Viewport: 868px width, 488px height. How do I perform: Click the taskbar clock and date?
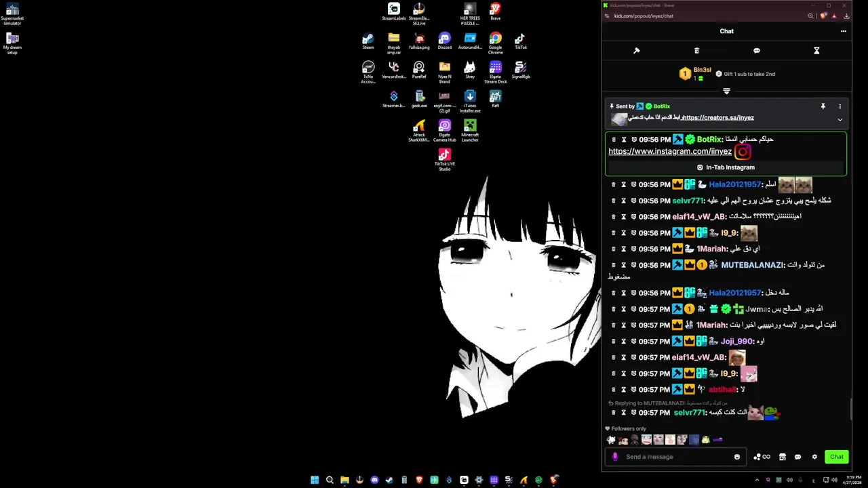click(x=852, y=480)
